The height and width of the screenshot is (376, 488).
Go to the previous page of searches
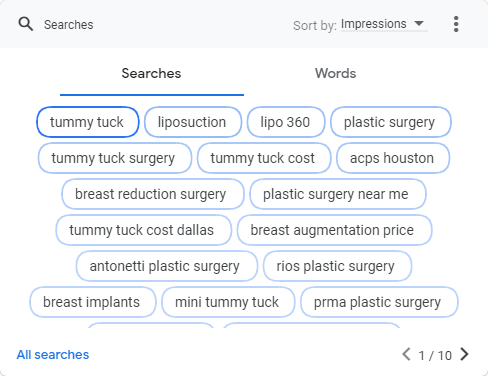tap(406, 354)
